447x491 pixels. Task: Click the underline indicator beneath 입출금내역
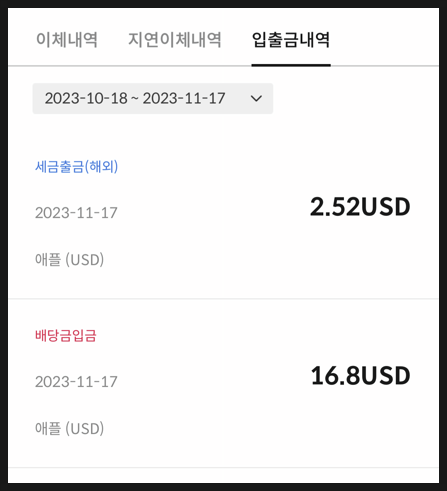(291, 65)
